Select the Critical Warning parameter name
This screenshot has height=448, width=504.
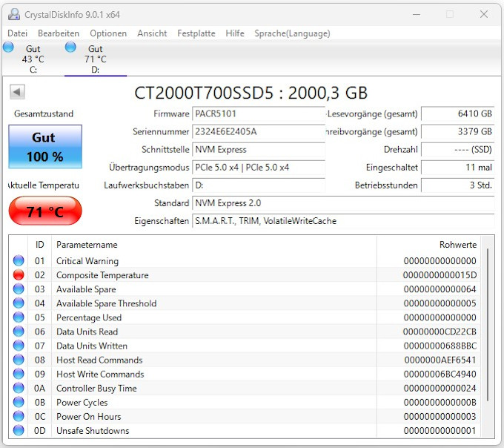[87, 261]
